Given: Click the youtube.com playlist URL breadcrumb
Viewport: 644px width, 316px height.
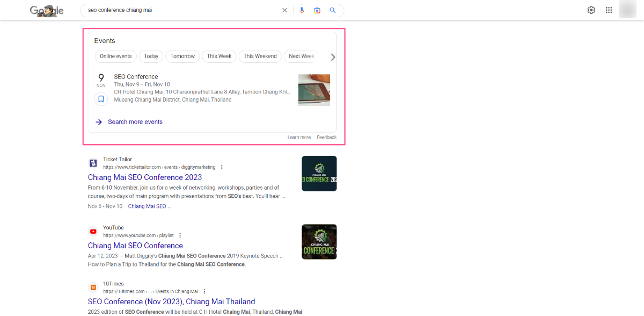Looking at the screenshot, I should pyautogui.click(x=139, y=235).
